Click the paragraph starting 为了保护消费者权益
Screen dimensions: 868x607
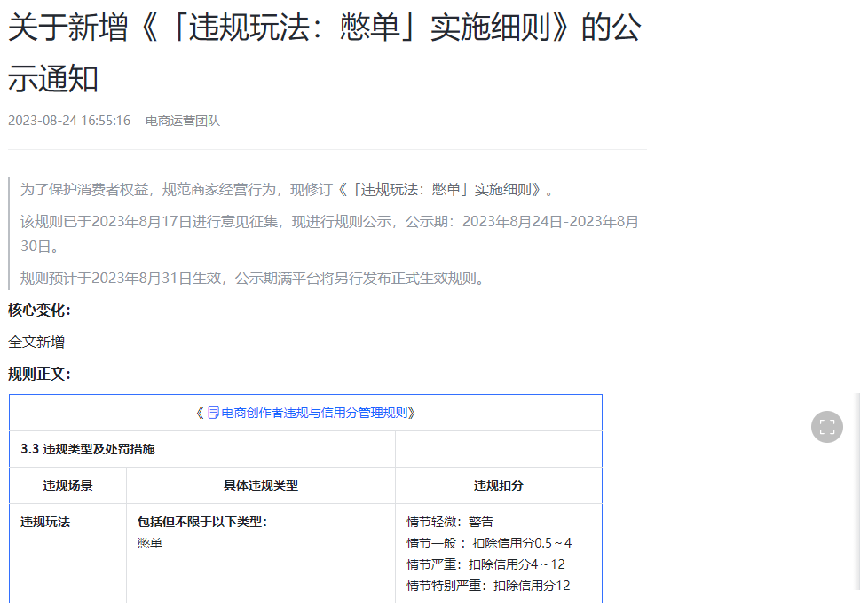click(x=288, y=189)
